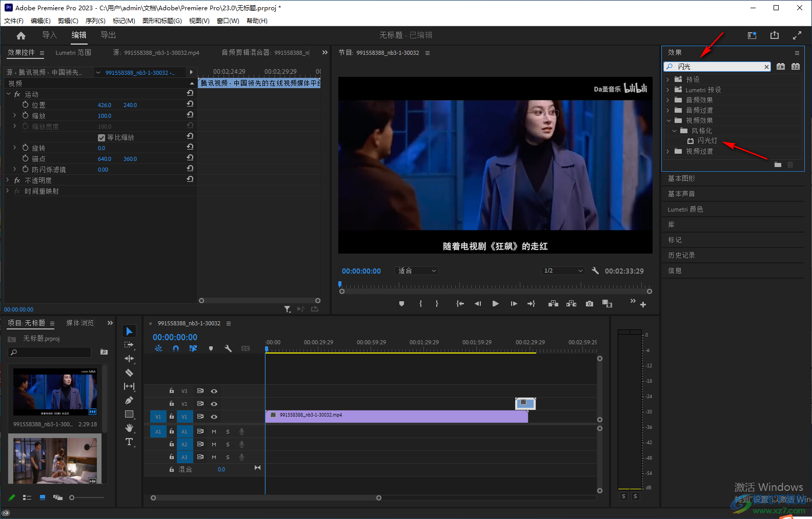Open the 基本图形 panel
812x519 pixels.
pos(682,178)
